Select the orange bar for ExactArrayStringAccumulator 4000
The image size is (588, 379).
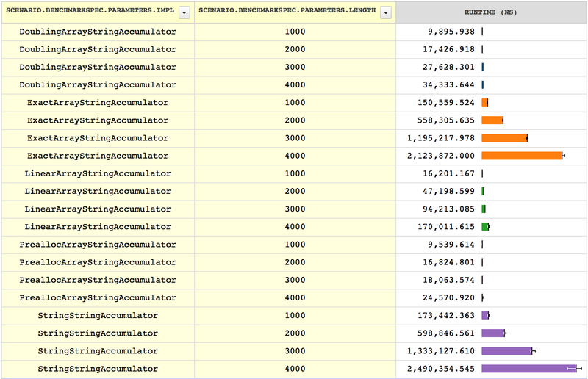(x=521, y=156)
